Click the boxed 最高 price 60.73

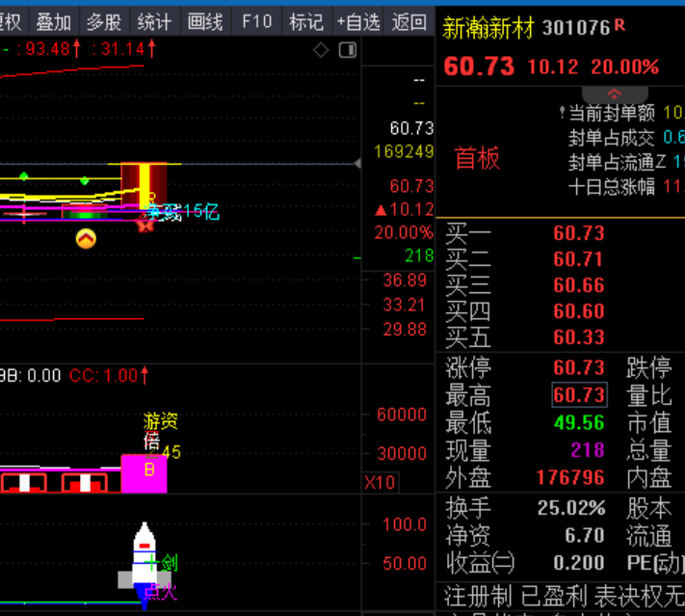[x=579, y=395]
